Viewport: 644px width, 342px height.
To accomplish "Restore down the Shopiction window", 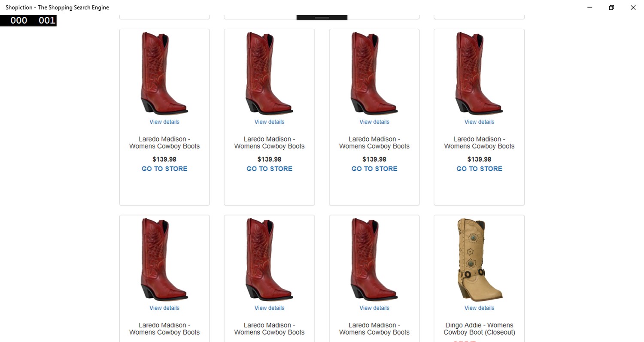I will [x=611, y=7].
